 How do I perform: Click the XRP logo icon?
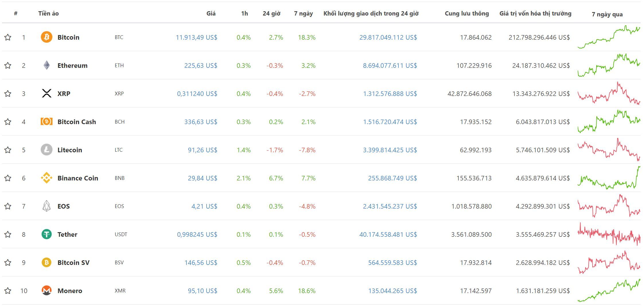coord(46,93)
